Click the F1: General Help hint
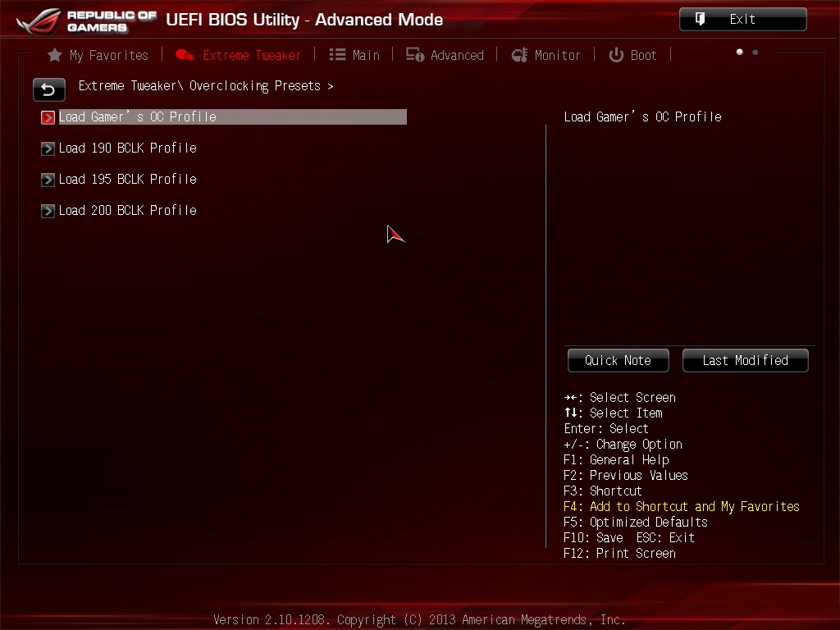Viewport: 840px width, 630px height. [x=616, y=459]
